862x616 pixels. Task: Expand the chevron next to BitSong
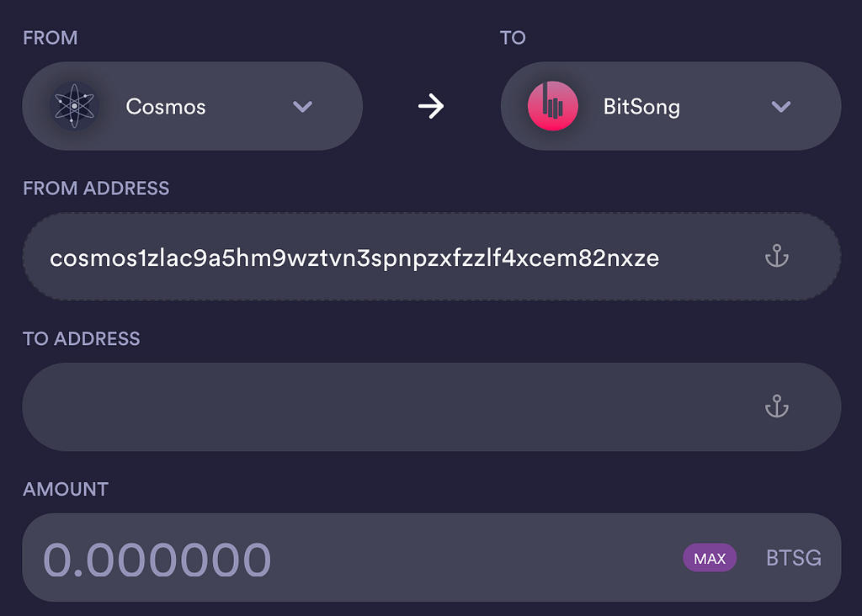point(781,107)
